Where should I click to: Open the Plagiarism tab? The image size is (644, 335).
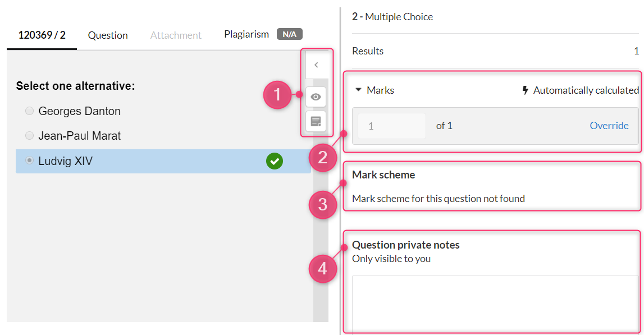point(246,34)
